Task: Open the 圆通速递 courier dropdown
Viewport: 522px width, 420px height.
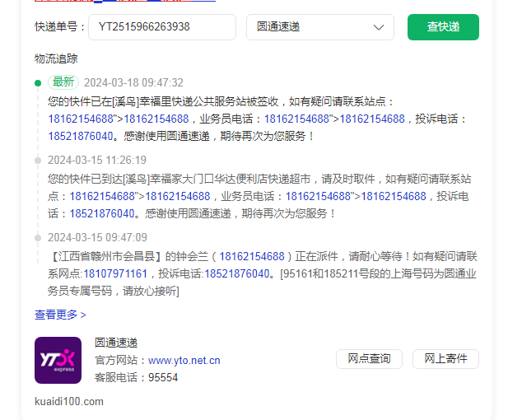Action: [320, 27]
